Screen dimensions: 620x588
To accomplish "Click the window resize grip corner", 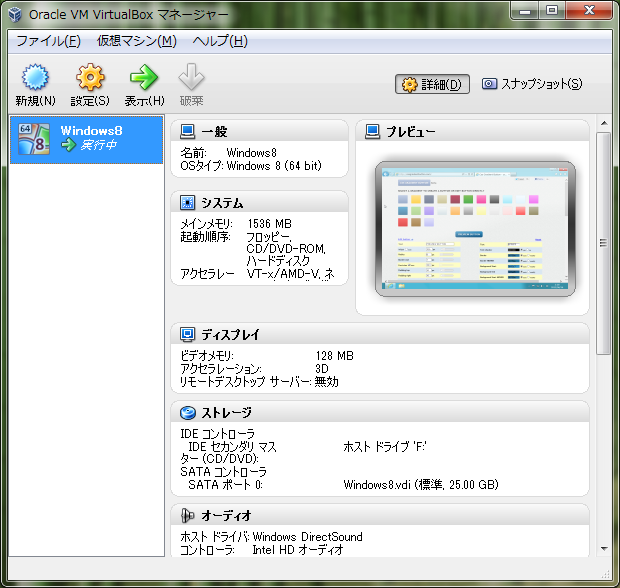I will click(x=605, y=574).
